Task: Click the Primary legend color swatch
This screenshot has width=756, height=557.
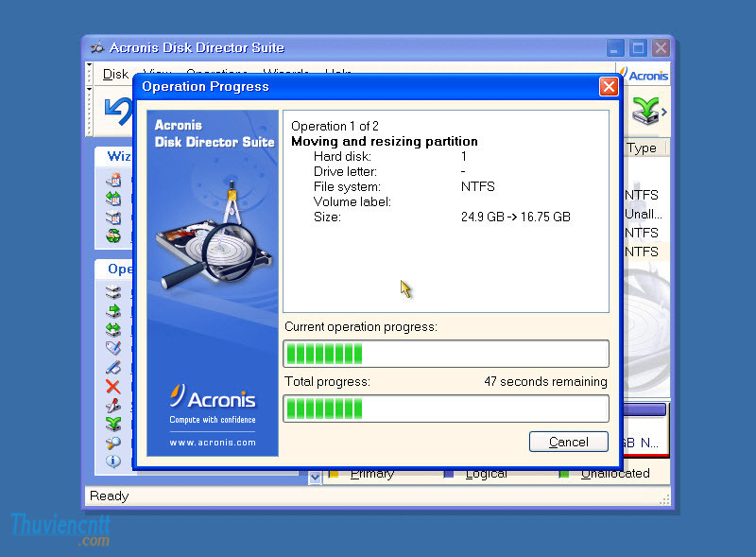Action: (x=334, y=474)
